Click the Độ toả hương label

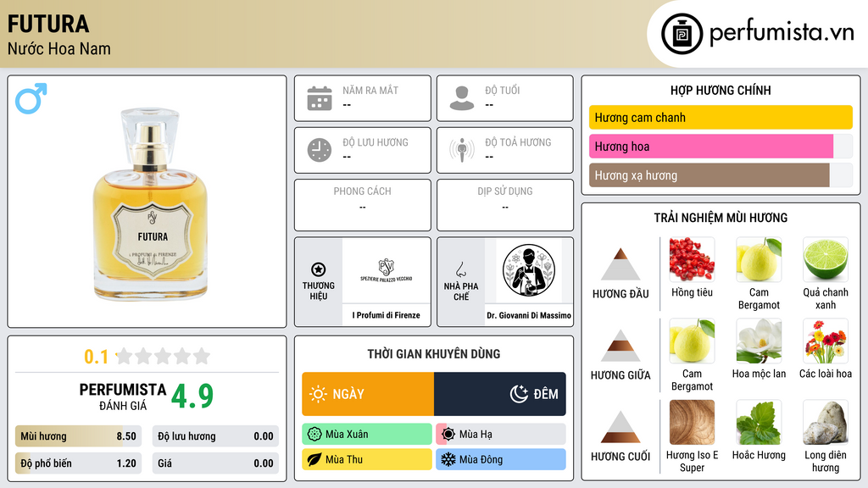518,142
